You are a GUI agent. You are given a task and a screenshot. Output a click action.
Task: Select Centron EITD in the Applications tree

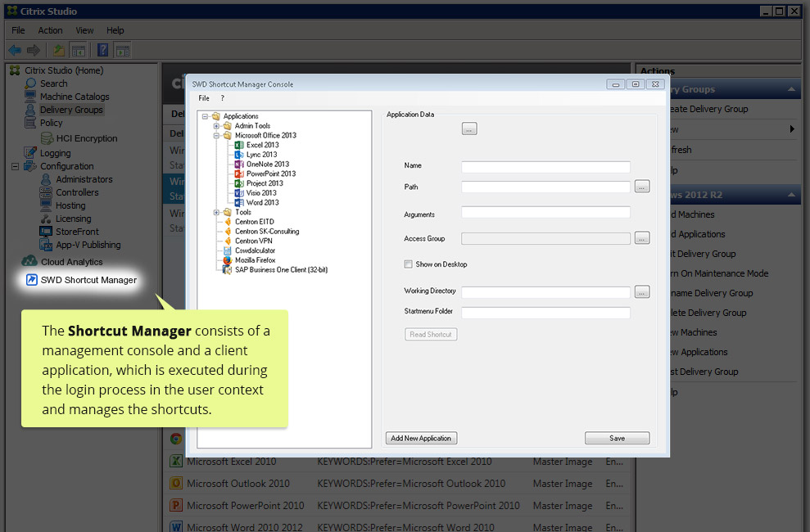click(254, 222)
